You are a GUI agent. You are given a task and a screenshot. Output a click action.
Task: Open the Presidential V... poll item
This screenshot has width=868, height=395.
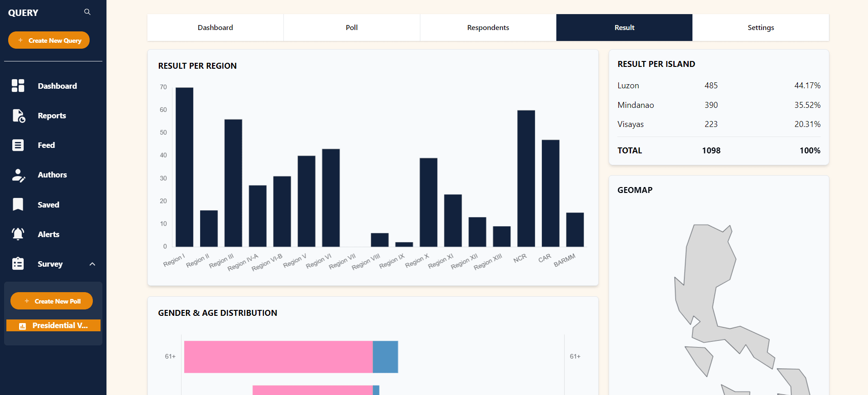(x=53, y=325)
